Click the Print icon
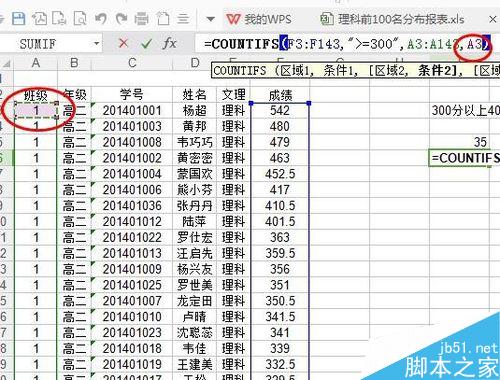Viewport: 500px width, 380px height. pyautogui.click(x=141, y=19)
